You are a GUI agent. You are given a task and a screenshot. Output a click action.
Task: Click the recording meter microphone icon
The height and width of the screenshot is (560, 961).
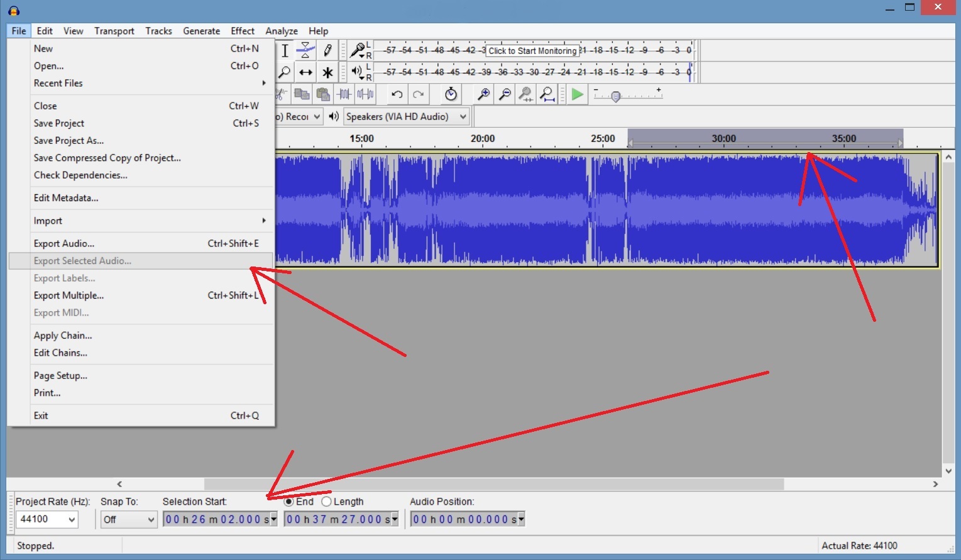(x=358, y=50)
